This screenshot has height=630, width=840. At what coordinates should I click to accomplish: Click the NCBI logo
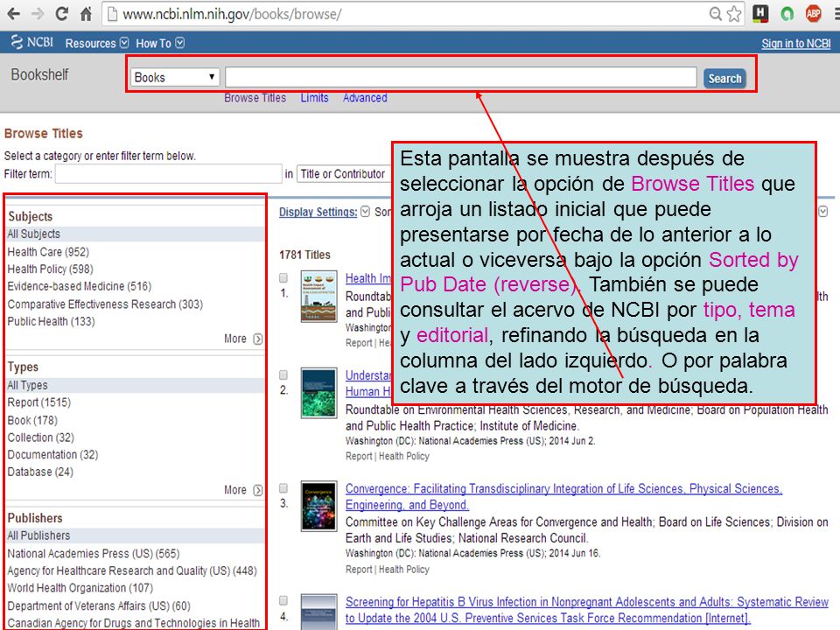tap(32, 42)
